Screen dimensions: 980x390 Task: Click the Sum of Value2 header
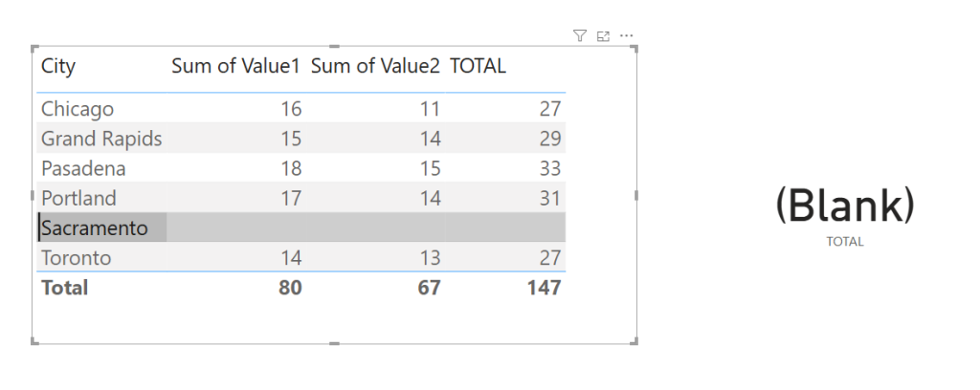375,66
